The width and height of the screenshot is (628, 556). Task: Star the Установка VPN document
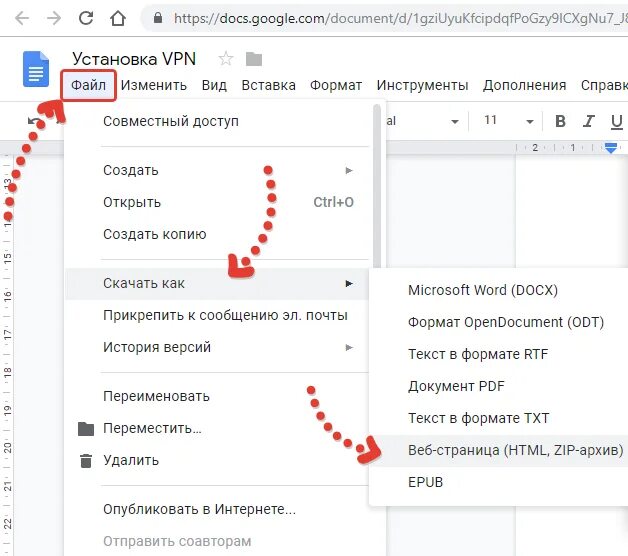pos(226,59)
